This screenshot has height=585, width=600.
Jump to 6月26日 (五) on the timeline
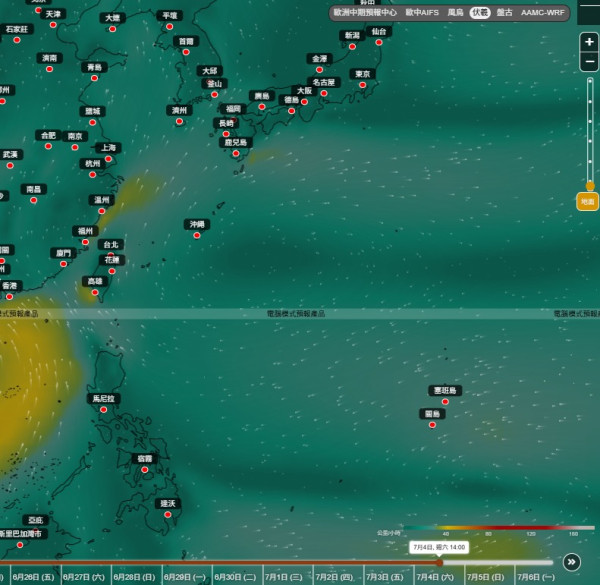pos(33,577)
